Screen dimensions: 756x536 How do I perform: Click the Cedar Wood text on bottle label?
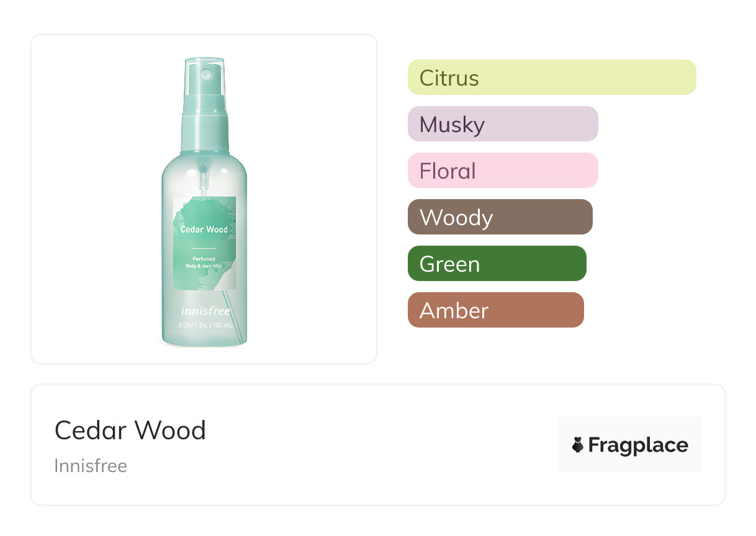204,230
